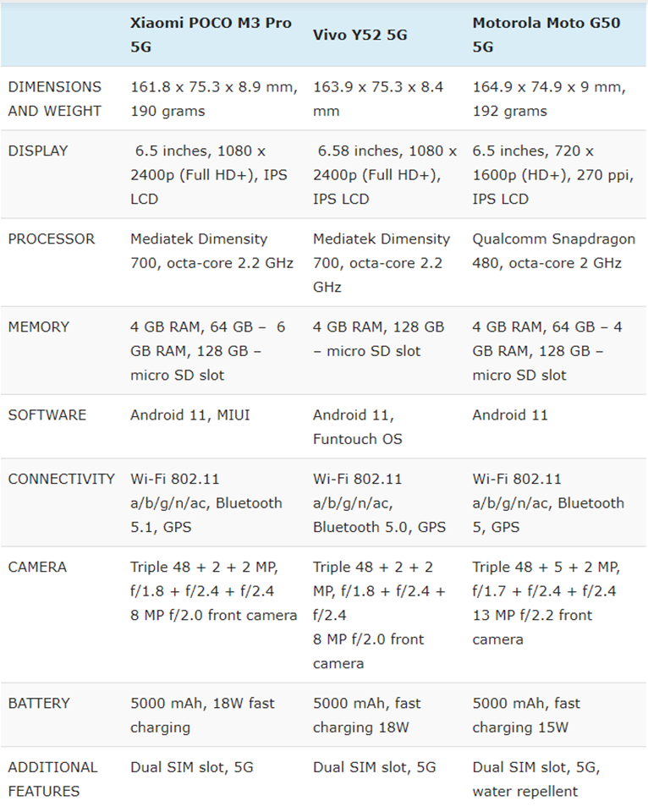
Task: Click the water repellent features cell
Action: (536, 779)
